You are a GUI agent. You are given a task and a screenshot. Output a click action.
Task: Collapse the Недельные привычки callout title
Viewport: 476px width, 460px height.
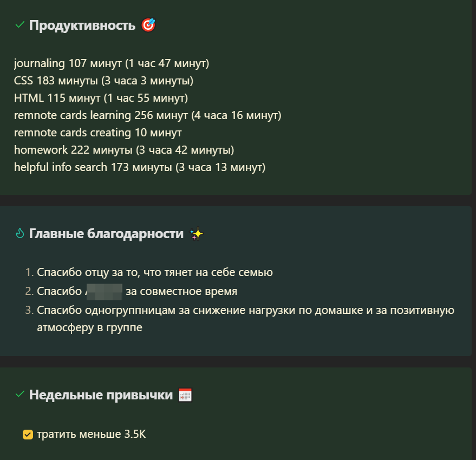click(101, 395)
